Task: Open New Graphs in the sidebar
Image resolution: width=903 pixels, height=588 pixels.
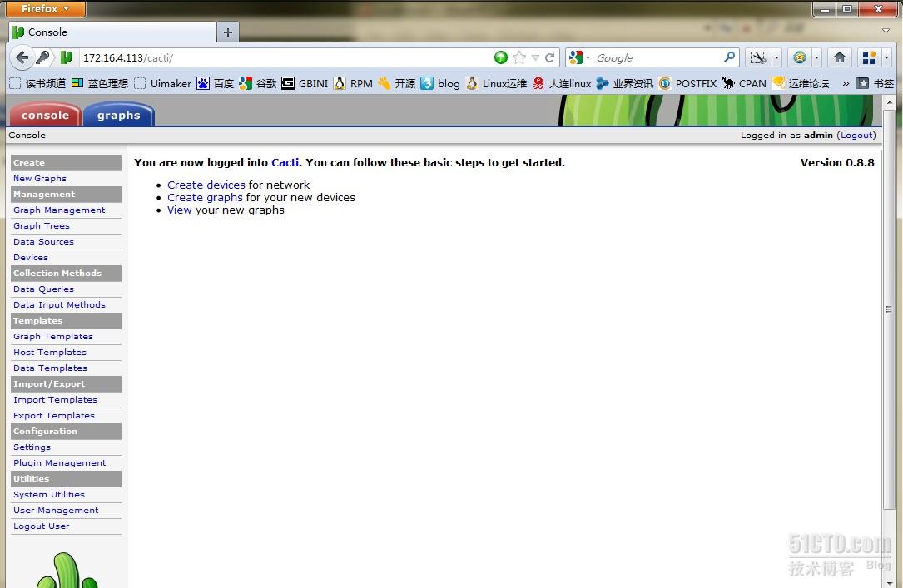Action: [x=40, y=178]
